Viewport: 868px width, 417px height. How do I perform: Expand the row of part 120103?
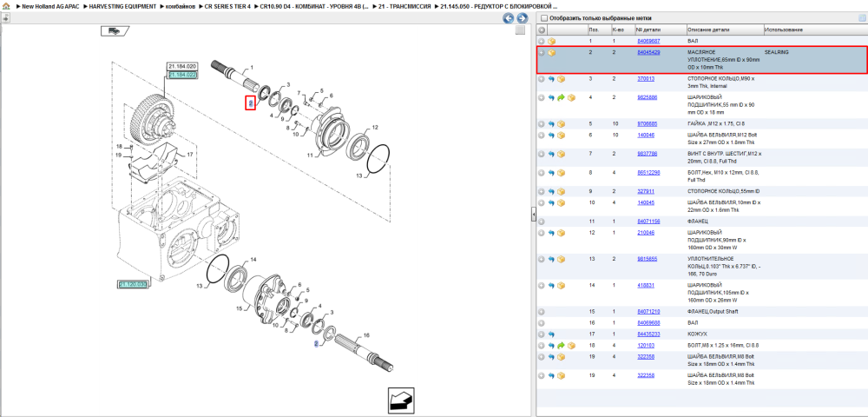(x=542, y=346)
